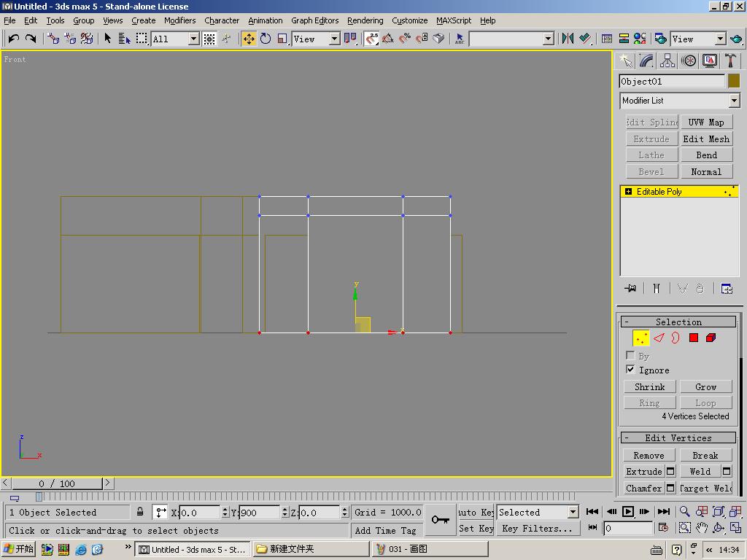Expand the Editable Poly stack entry
Viewport: 747px width, 560px height.
(x=628, y=192)
